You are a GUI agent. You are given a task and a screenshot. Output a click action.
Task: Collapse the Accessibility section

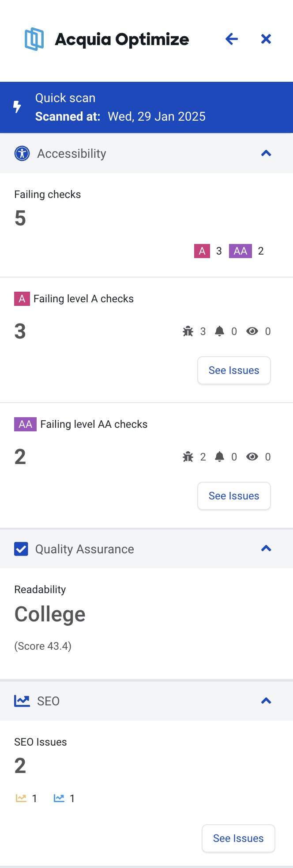[266, 153]
